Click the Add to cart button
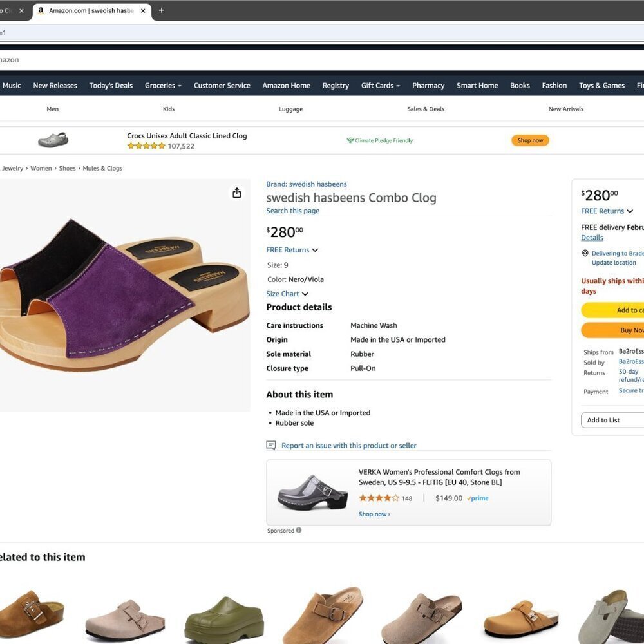Screen dimensions: 644x644 [612, 310]
